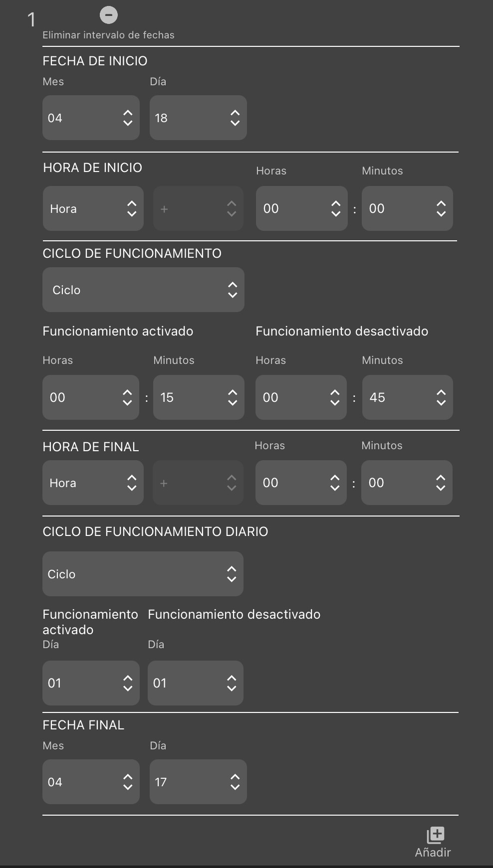
Task: Increase the start month stepper showing 04
Action: click(128, 113)
